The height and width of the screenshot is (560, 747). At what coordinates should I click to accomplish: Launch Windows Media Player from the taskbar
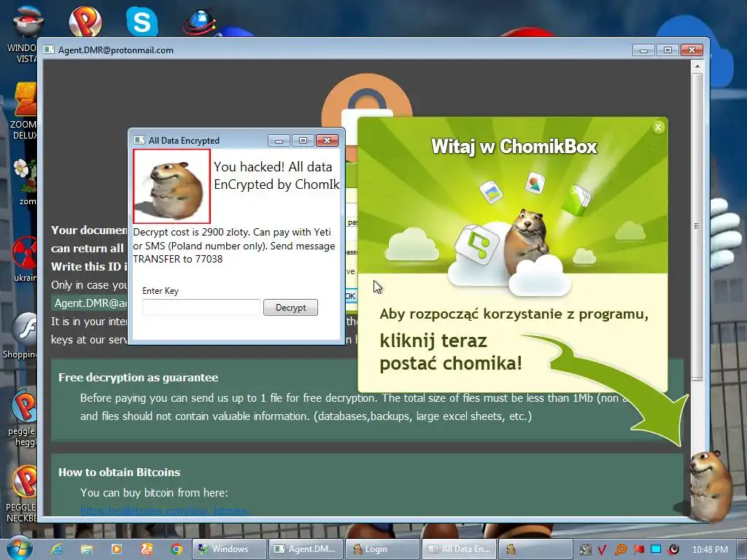coord(117,549)
